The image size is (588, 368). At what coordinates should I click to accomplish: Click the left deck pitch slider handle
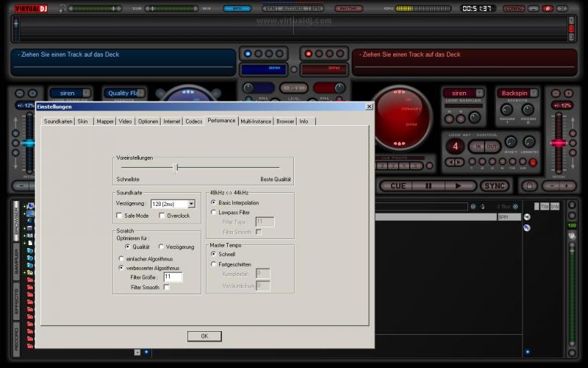(x=29, y=143)
